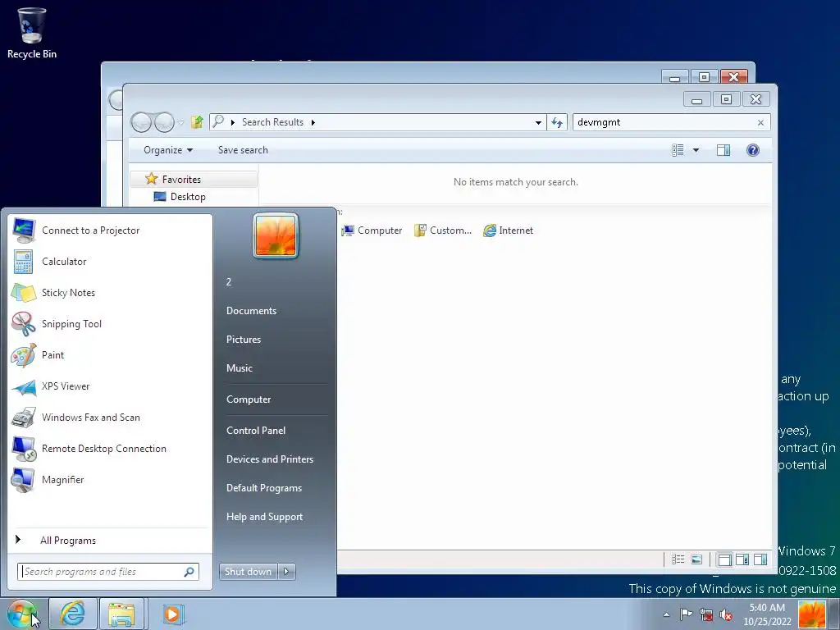This screenshot has width=840, height=630.
Task: Click middle pane layout toggle at bottom right
Action: (742, 559)
